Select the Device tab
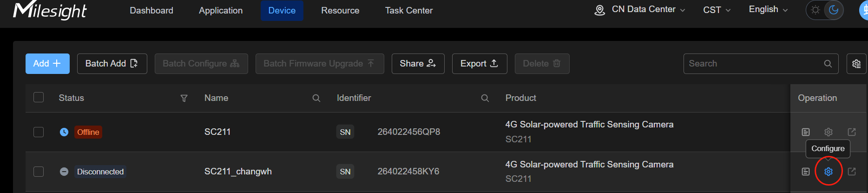This screenshot has width=868, height=193. pos(282,10)
